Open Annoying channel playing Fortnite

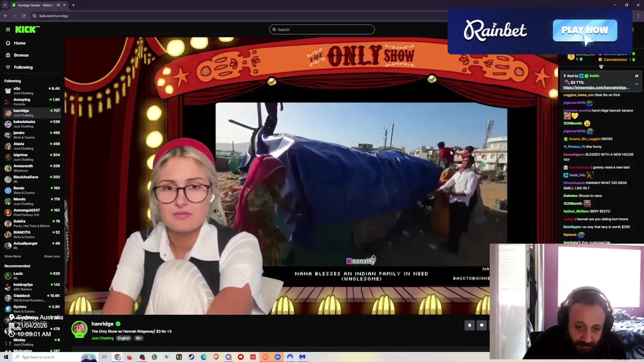coord(32,102)
